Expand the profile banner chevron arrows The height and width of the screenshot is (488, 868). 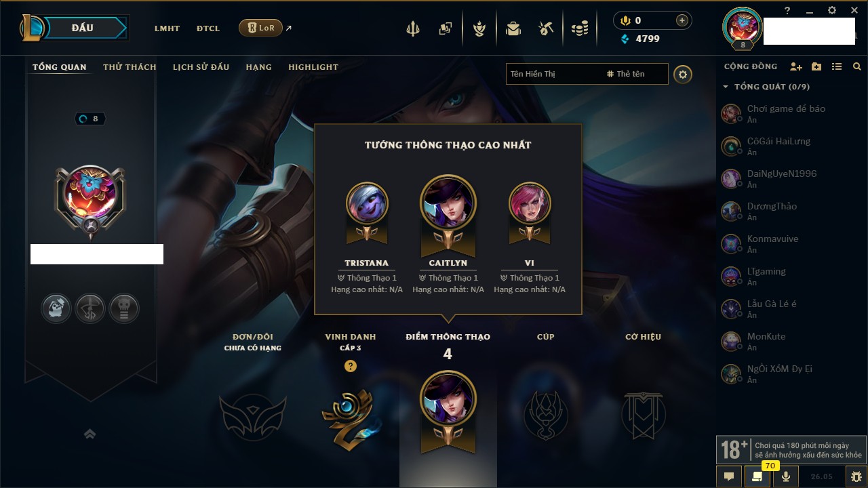coord(90,434)
